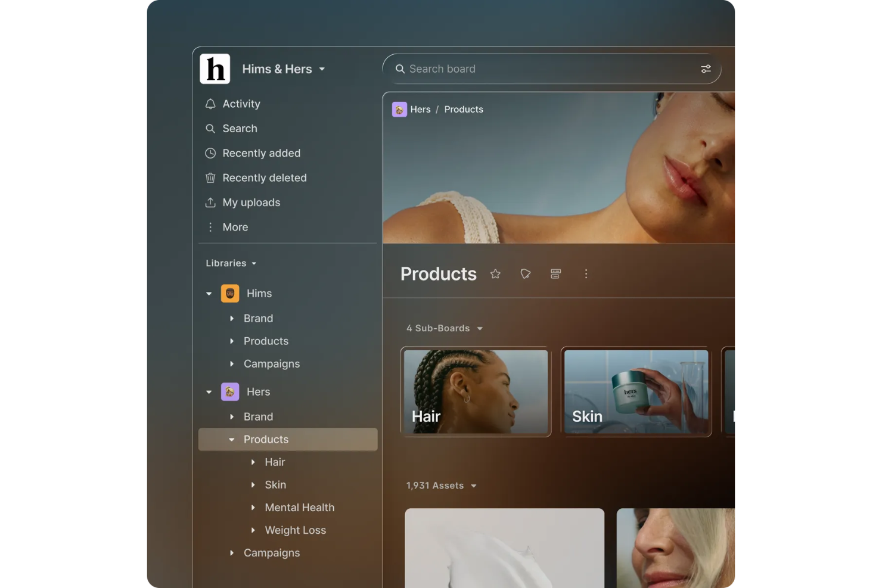Image resolution: width=882 pixels, height=588 pixels.
Task: Click More in the sidebar menu
Action: (235, 227)
